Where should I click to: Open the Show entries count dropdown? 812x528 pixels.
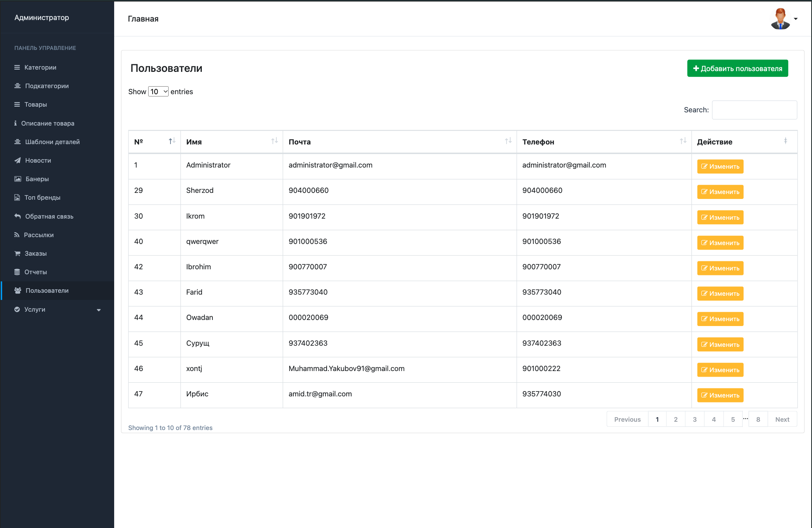point(158,92)
